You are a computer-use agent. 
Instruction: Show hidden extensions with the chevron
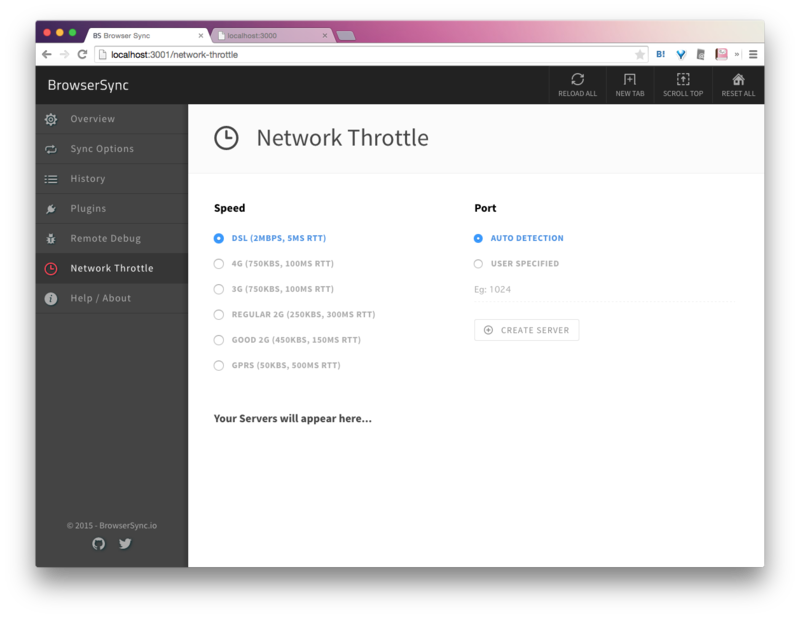click(x=737, y=55)
